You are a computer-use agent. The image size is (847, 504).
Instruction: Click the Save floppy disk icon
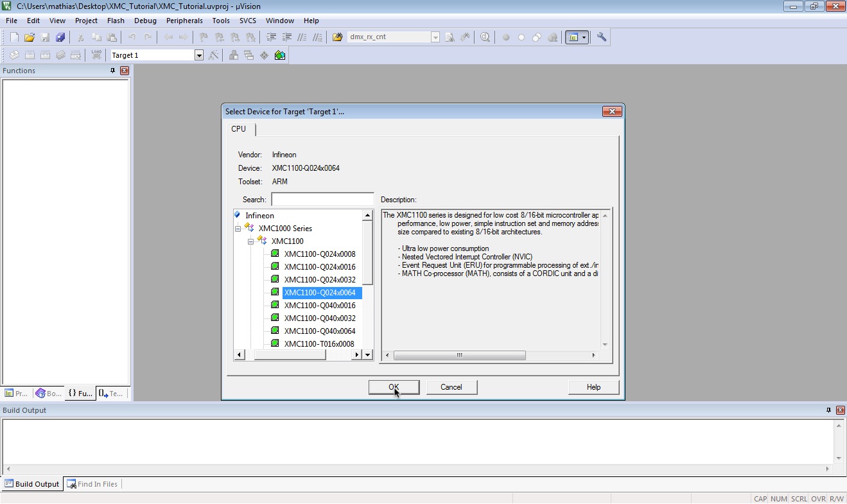[45, 37]
